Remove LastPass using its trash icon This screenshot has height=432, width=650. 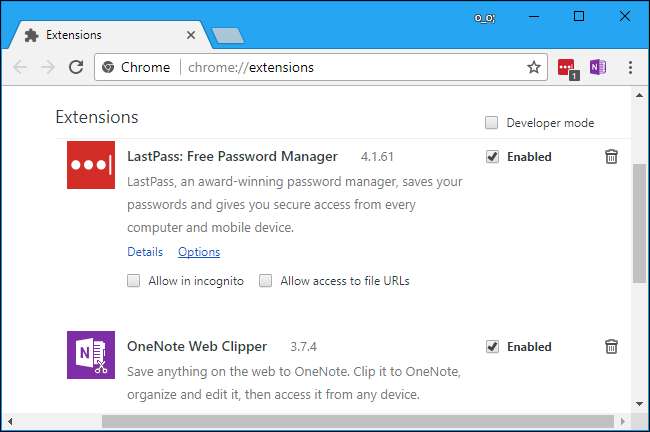tap(611, 157)
